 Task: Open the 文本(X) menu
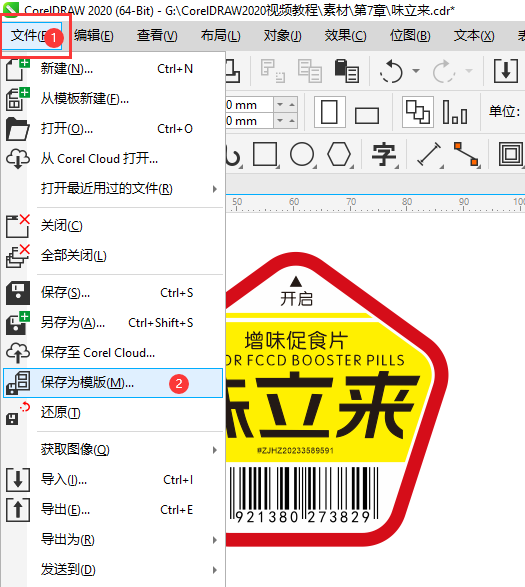click(474, 36)
